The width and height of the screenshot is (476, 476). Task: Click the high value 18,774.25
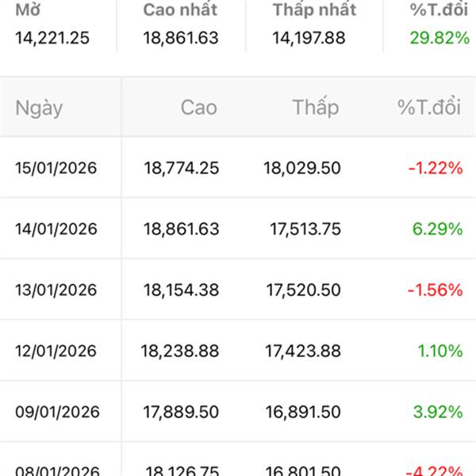pyautogui.click(x=182, y=168)
